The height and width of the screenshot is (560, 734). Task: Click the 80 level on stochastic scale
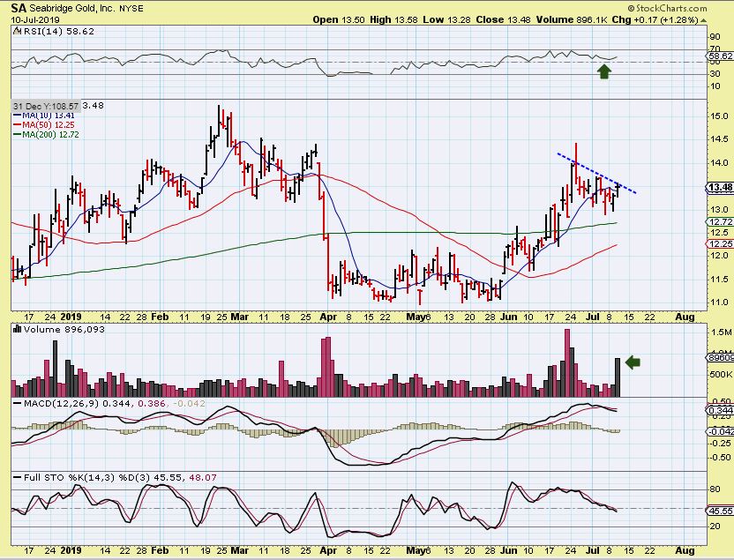click(715, 489)
